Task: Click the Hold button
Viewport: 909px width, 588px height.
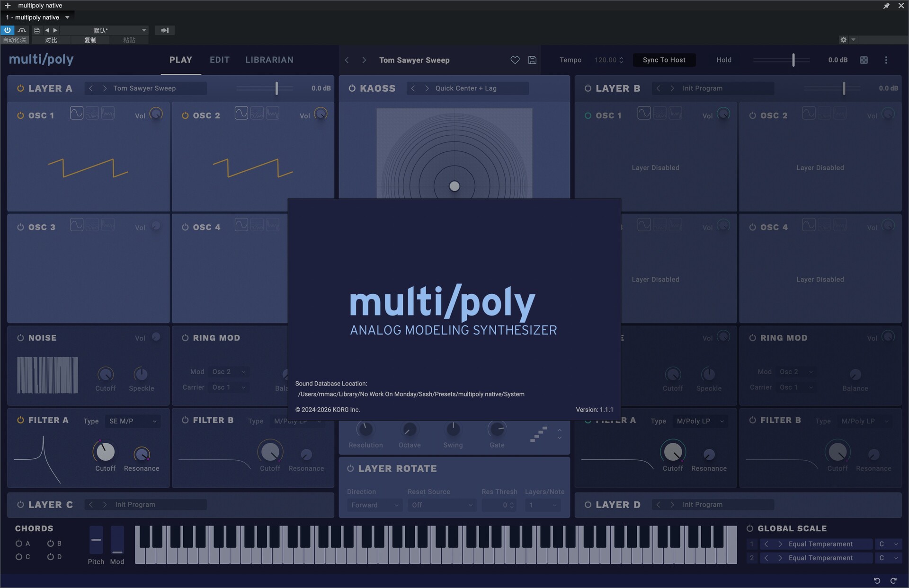Action: coord(723,60)
